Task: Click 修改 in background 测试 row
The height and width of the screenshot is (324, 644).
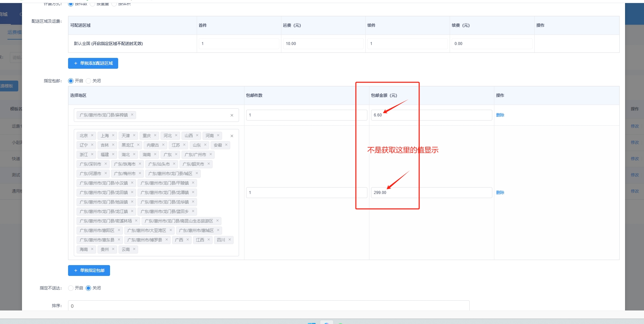Action: pos(635,175)
